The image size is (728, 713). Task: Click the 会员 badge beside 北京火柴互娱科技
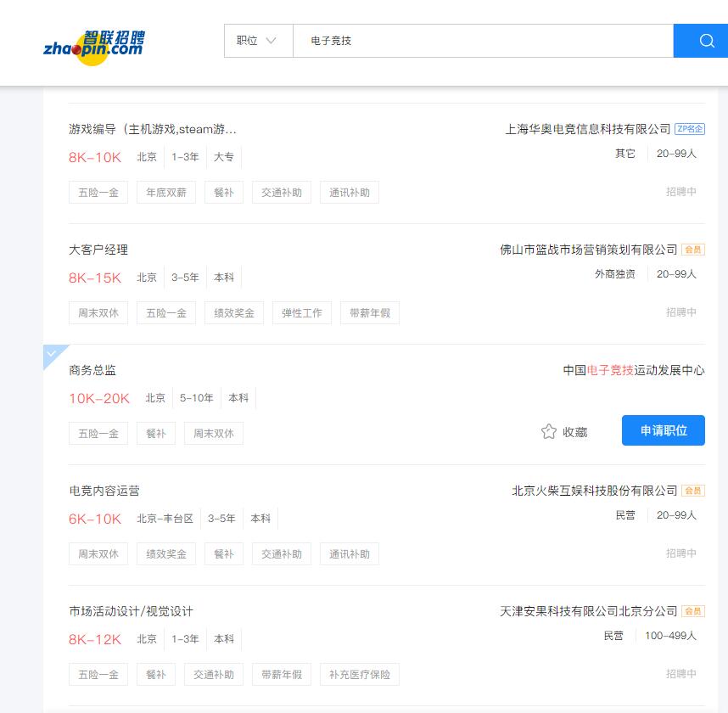pos(693,491)
